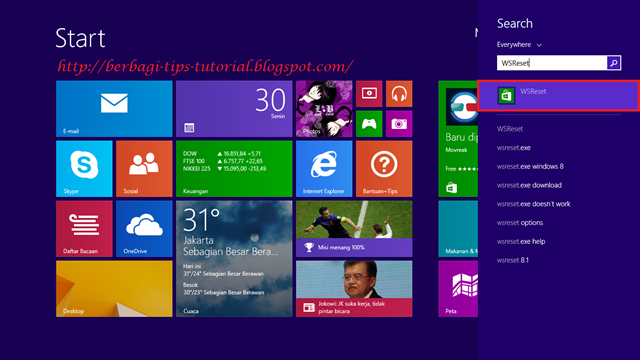
Task: Open the Camera tile
Action: point(399,124)
